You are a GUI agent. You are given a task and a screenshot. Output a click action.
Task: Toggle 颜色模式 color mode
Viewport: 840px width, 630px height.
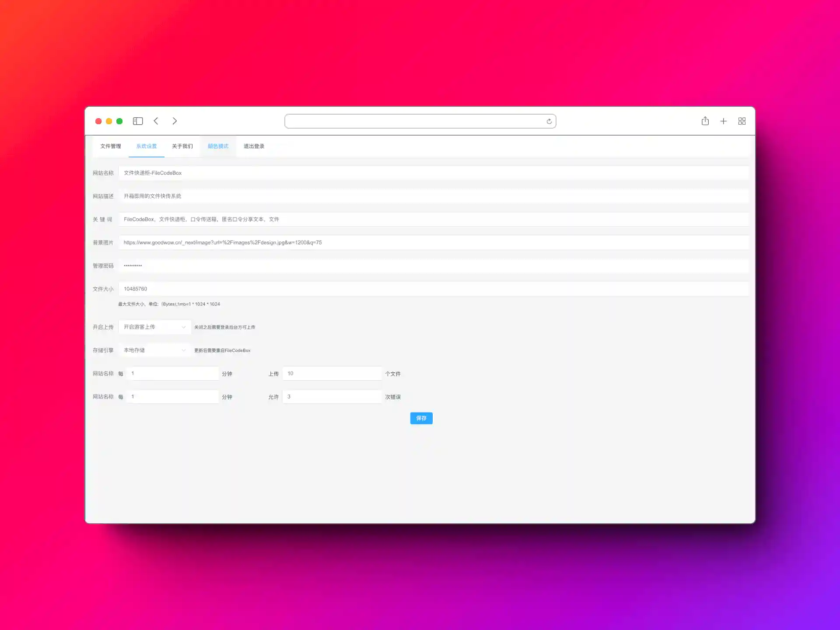tap(218, 146)
